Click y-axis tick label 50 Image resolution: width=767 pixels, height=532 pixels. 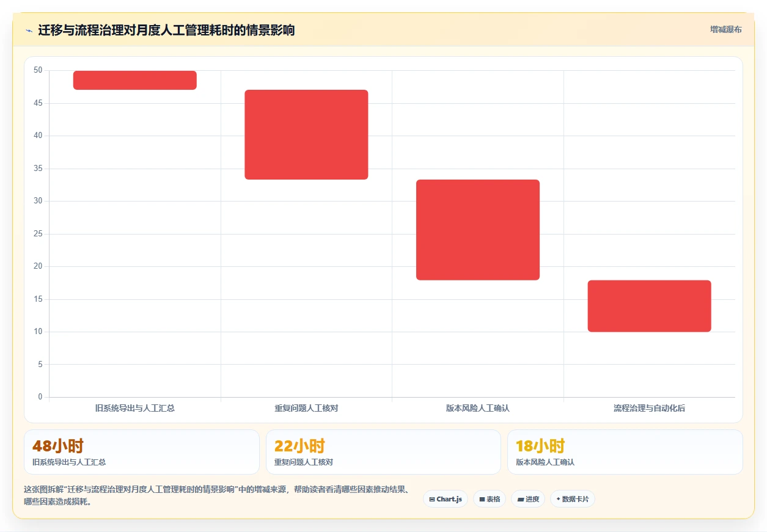[x=38, y=70]
